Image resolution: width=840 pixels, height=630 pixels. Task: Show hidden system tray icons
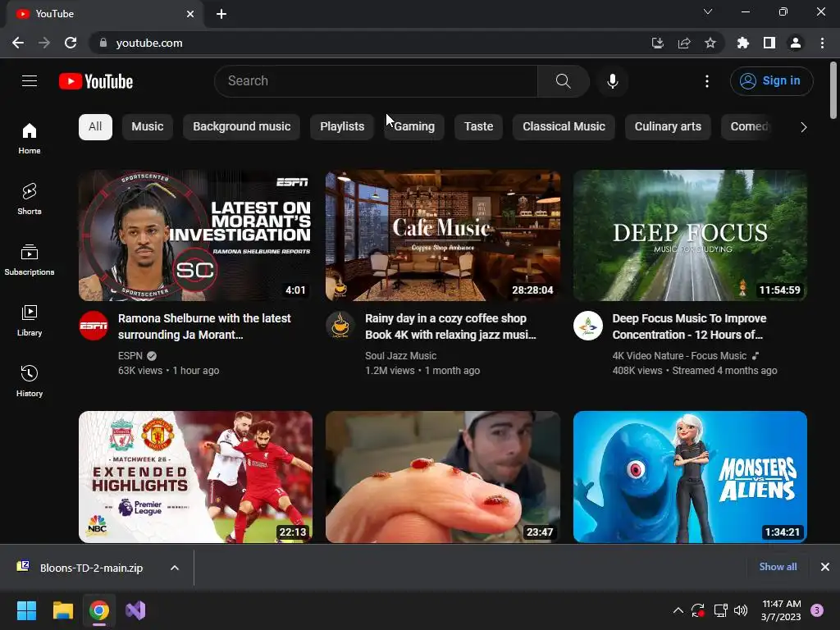click(x=678, y=610)
